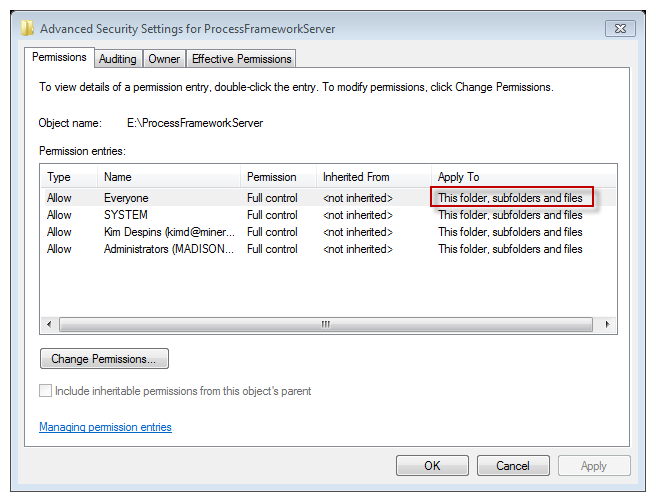Close the Advanced Security Settings dialog
The image size is (656, 502).
[620, 28]
